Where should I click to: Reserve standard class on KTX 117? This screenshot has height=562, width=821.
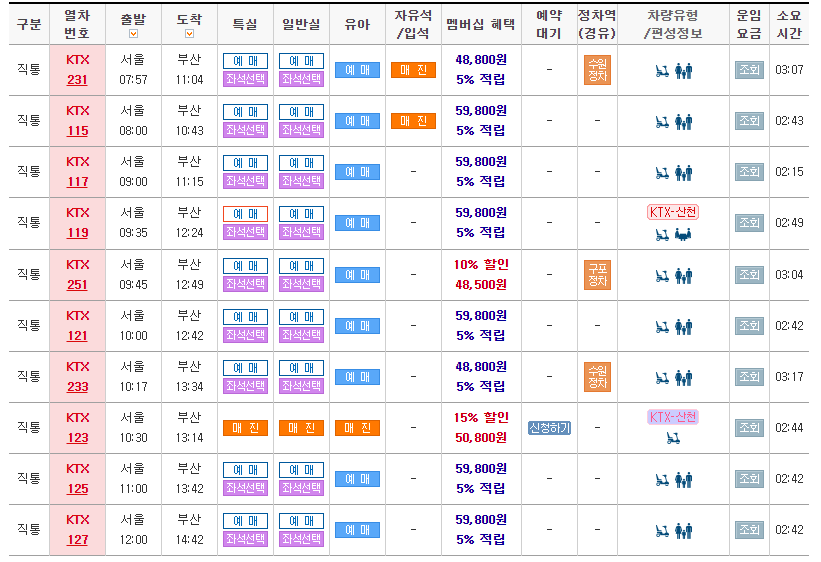[302, 163]
